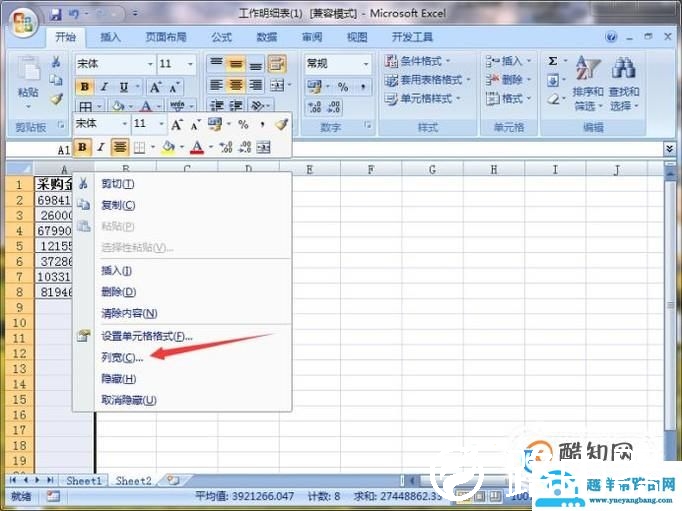Open the 格式 format cells dropdown in ribbon
Screen dimensions: 682x511
(x=508, y=99)
